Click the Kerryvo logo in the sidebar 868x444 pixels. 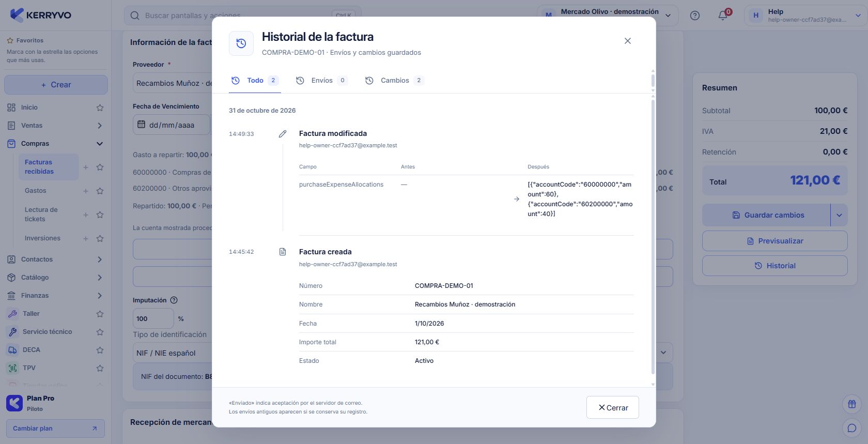click(x=41, y=15)
